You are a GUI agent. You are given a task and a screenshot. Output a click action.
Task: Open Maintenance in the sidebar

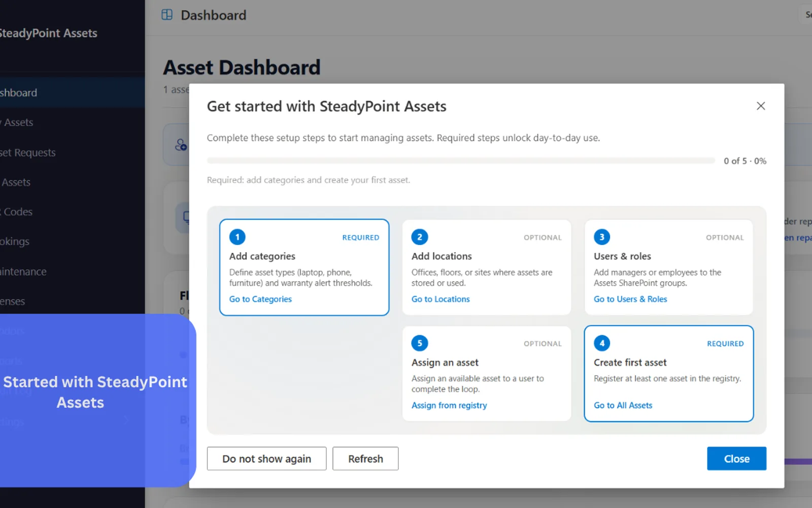point(23,271)
